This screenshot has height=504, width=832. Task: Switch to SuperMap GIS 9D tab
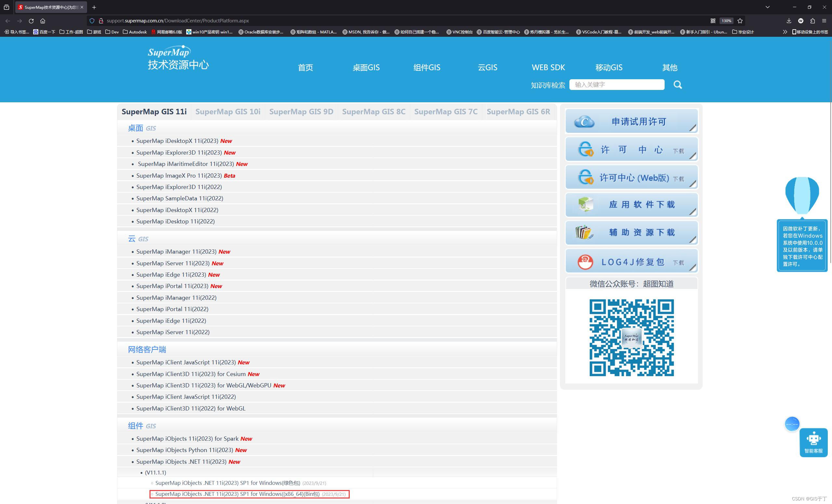coord(301,112)
